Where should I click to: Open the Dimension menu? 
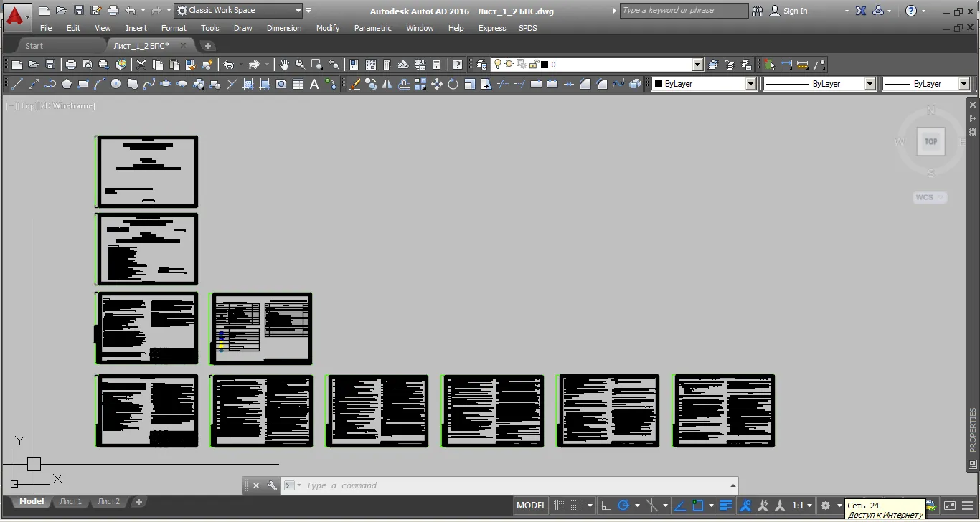284,28
